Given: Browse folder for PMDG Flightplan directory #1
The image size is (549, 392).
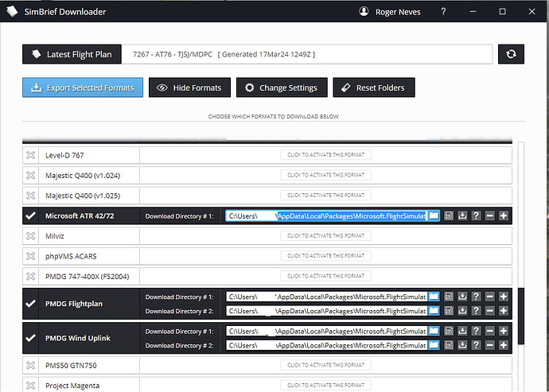Looking at the screenshot, I should [434, 297].
